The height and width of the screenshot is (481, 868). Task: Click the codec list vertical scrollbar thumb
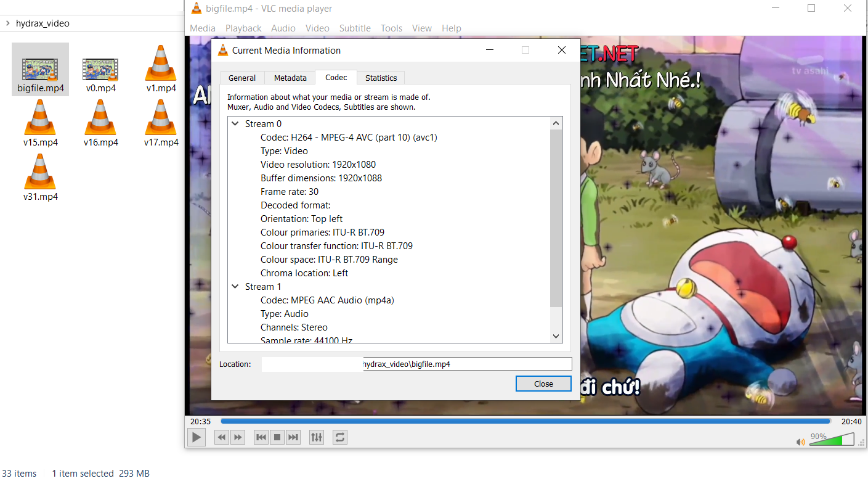556,218
